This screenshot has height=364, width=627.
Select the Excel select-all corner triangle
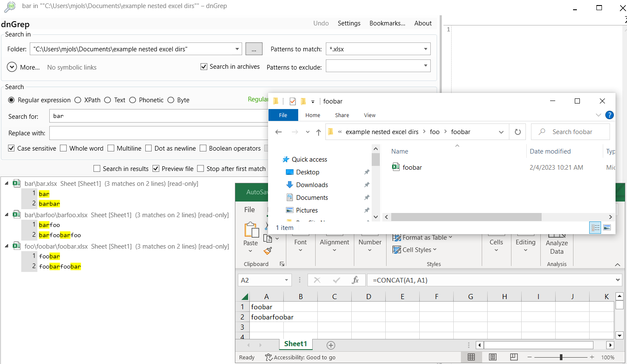(245, 297)
